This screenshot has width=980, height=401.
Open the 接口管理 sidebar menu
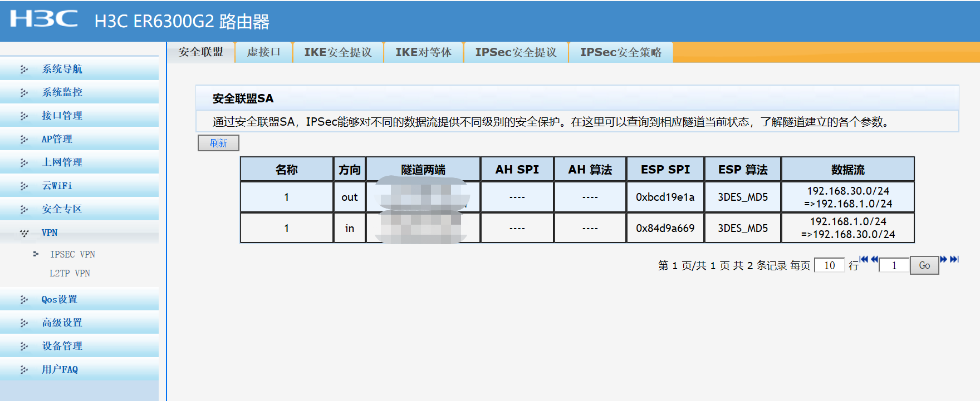79,116
